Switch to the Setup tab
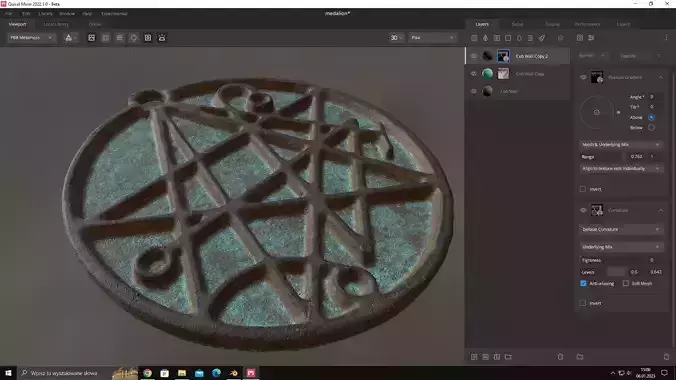Viewport: 676px width, 380px height. (517, 25)
